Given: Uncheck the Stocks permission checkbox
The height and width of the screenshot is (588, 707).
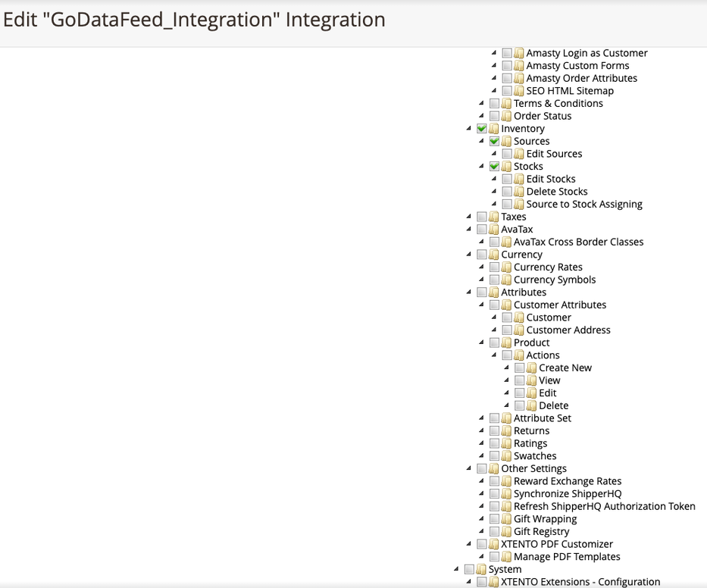Looking at the screenshot, I should coord(494,167).
